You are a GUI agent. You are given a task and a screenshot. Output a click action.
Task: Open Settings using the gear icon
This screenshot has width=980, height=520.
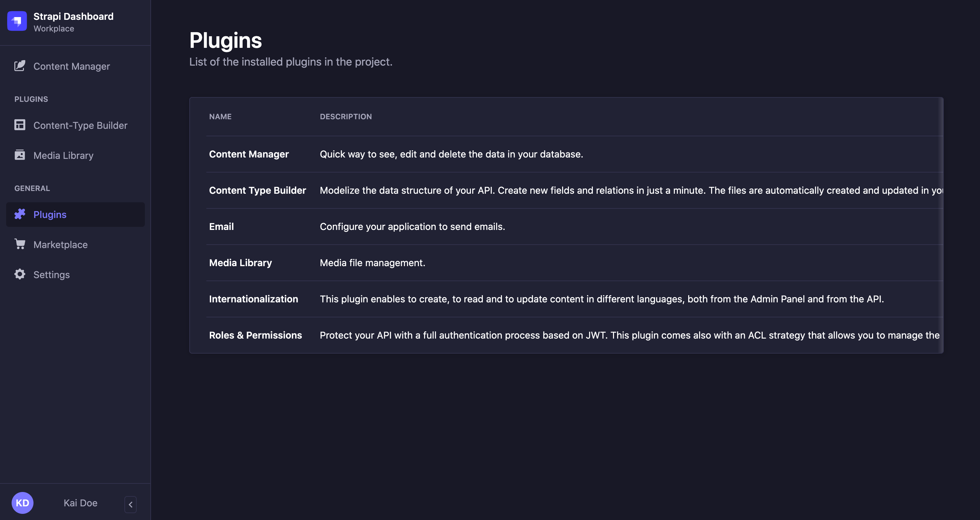pyautogui.click(x=20, y=274)
